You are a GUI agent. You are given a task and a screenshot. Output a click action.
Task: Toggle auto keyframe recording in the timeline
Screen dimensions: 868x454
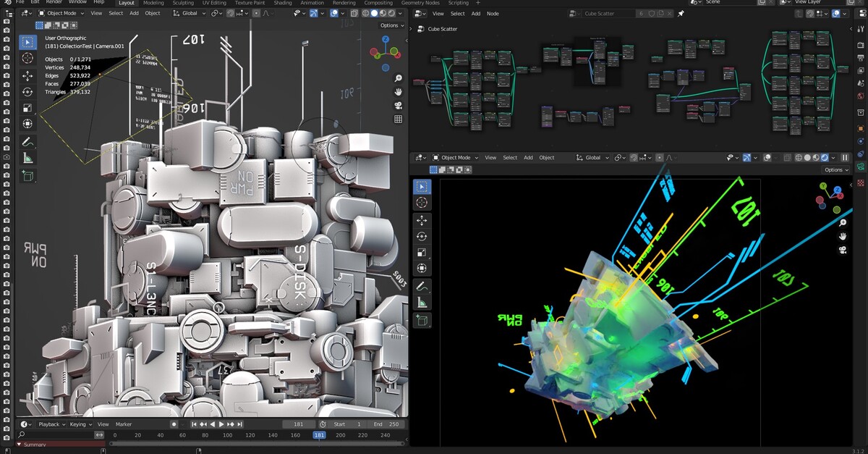click(174, 424)
